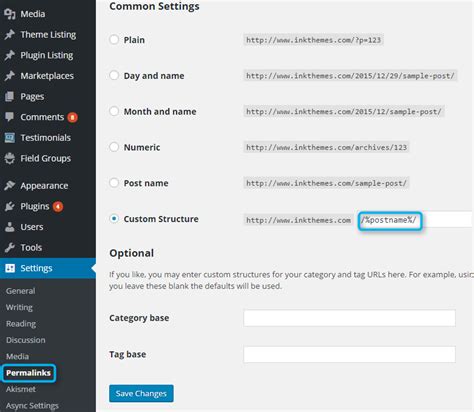This screenshot has height=412, width=474.
Task: Open the Plugin Listing menu
Action: 48,55
